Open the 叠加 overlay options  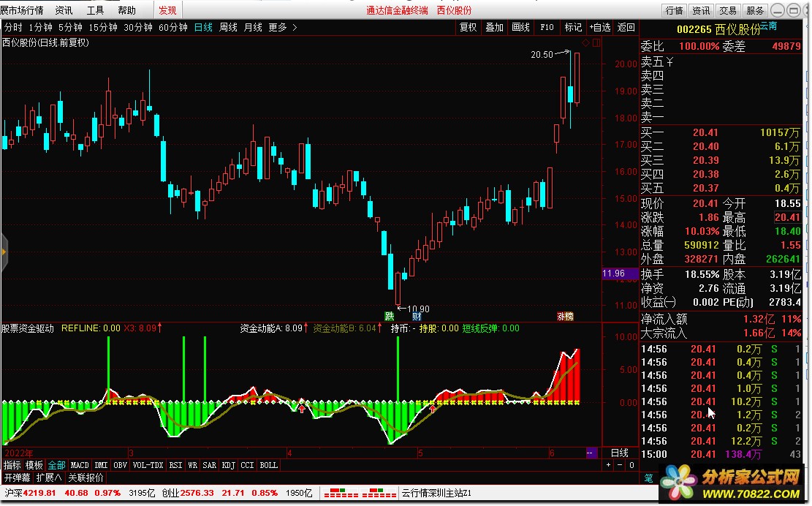pos(494,27)
